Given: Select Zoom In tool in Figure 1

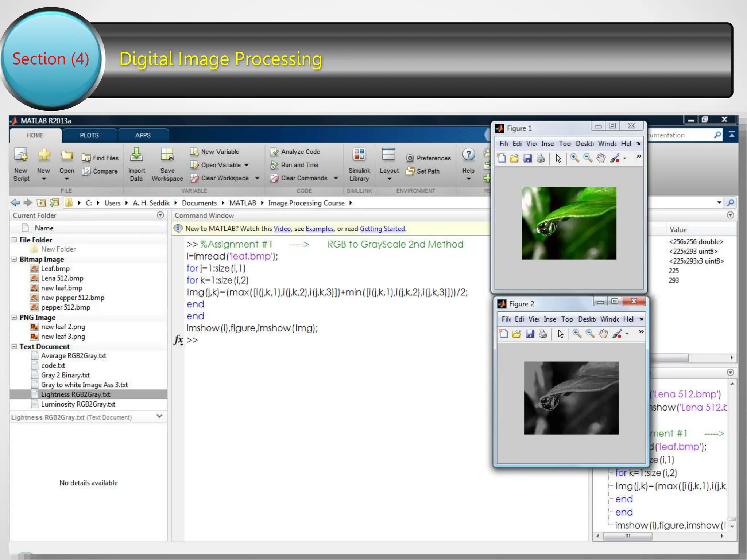Looking at the screenshot, I should 574,158.
